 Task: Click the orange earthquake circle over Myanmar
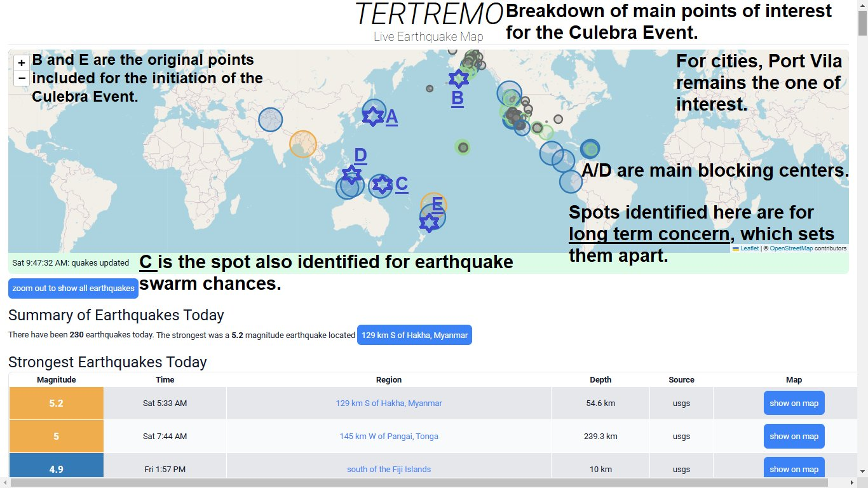tap(303, 144)
